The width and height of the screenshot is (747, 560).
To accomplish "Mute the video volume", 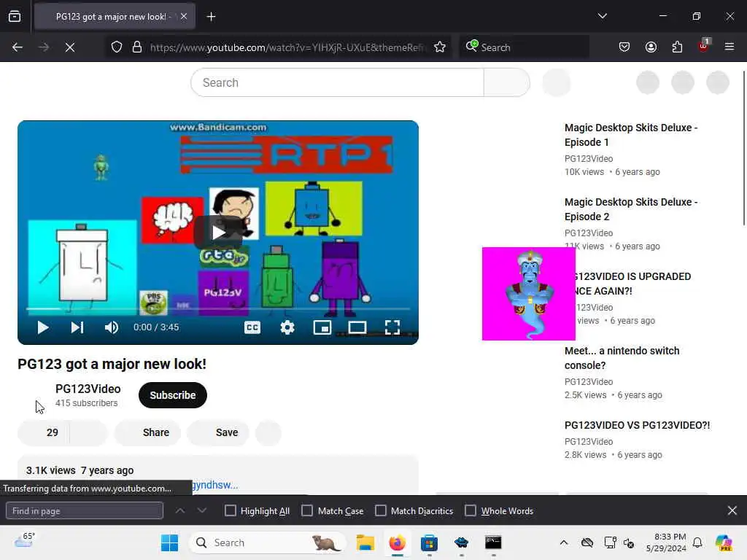I will [111, 327].
